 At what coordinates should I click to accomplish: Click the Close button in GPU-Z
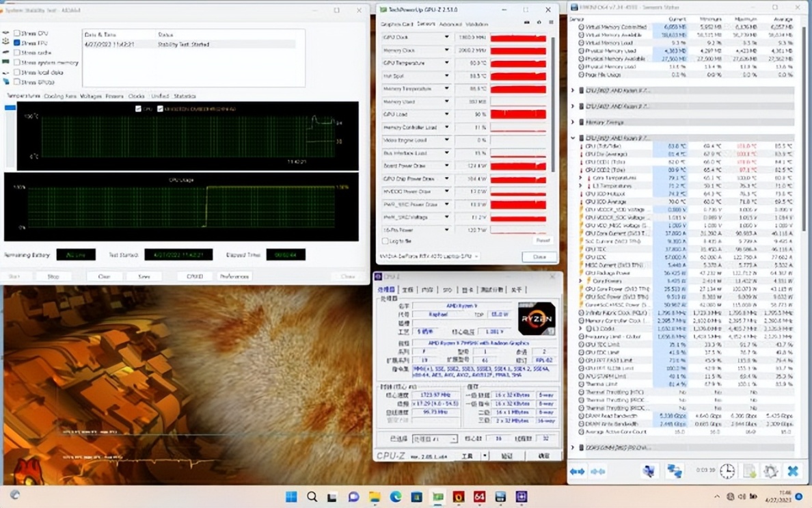(x=539, y=257)
